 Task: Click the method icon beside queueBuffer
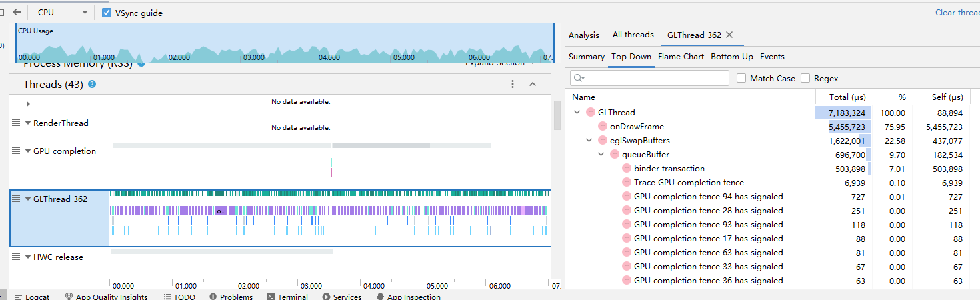point(615,155)
